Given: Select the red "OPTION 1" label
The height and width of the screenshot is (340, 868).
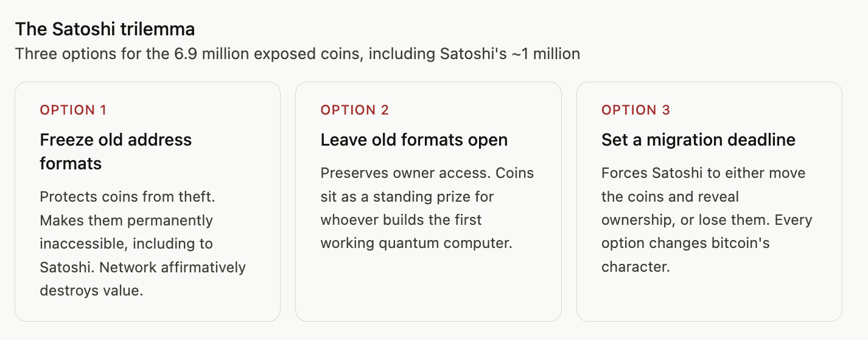Looking at the screenshot, I should (x=73, y=110).
